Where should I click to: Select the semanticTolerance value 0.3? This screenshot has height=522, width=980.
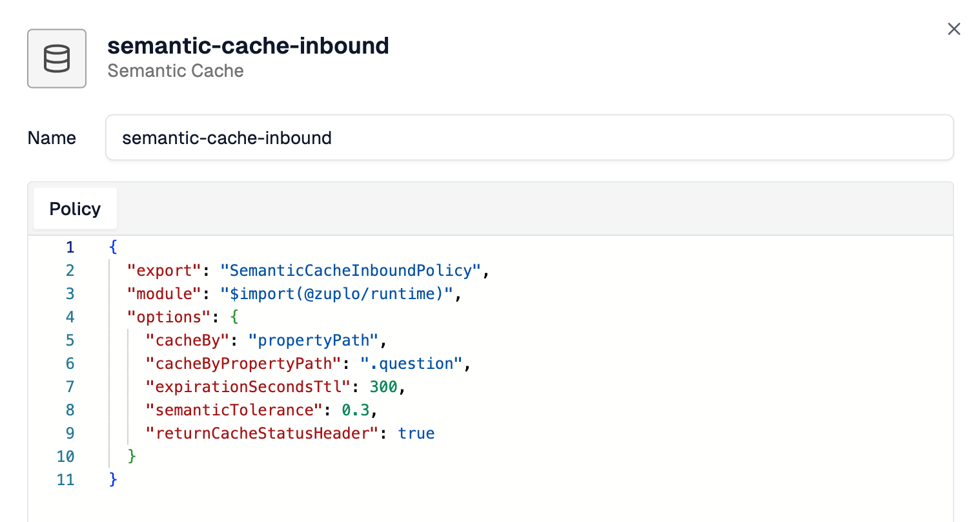click(x=356, y=410)
